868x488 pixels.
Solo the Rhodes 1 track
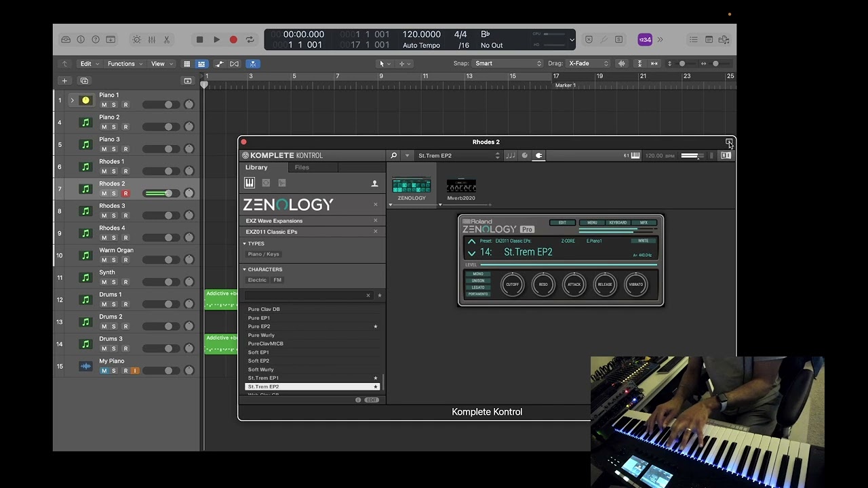(113, 171)
